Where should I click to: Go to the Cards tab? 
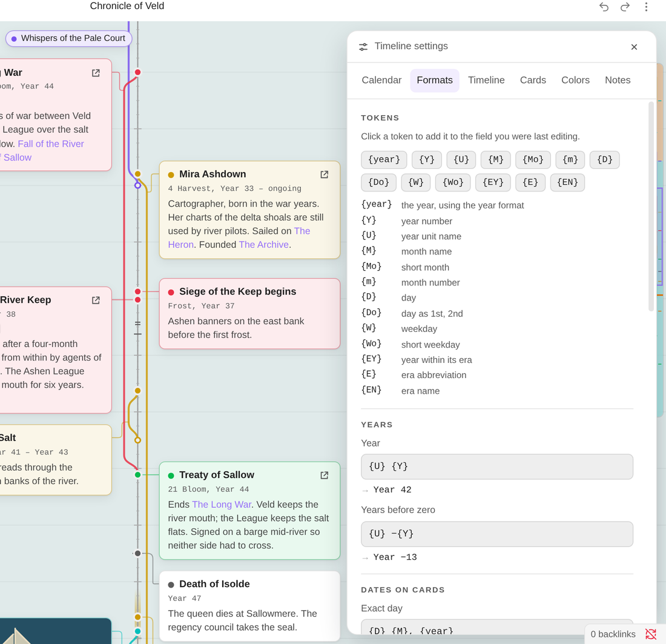(x=533, y=81)
